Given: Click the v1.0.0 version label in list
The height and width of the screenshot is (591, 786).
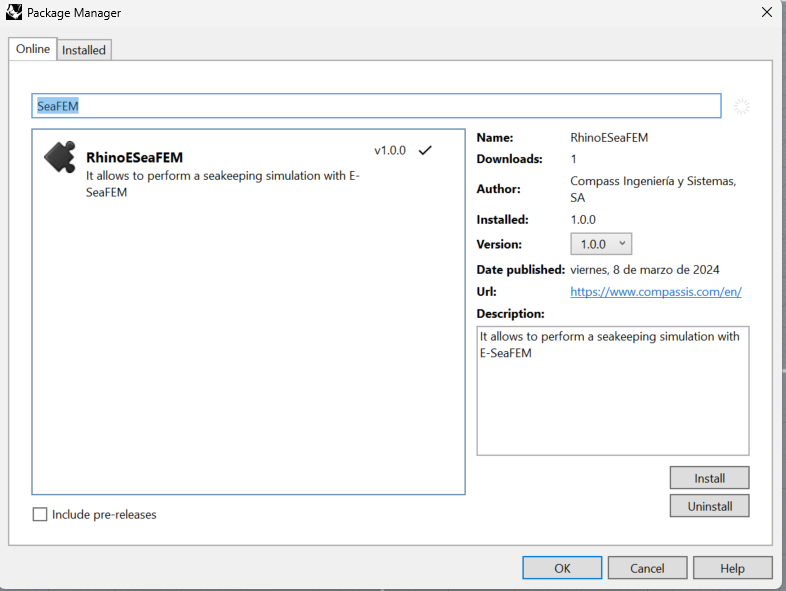Looking at the screenshot, I should click(x=389, y=150).
